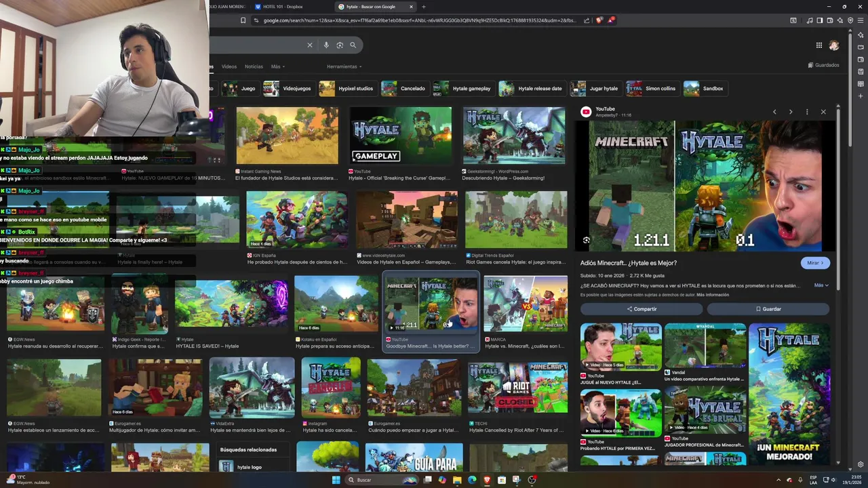Image resolution: width=868 pixels, height=488 pixels.
Task: Click the magnifier search submit icon
Action: (x=353, y=45)
